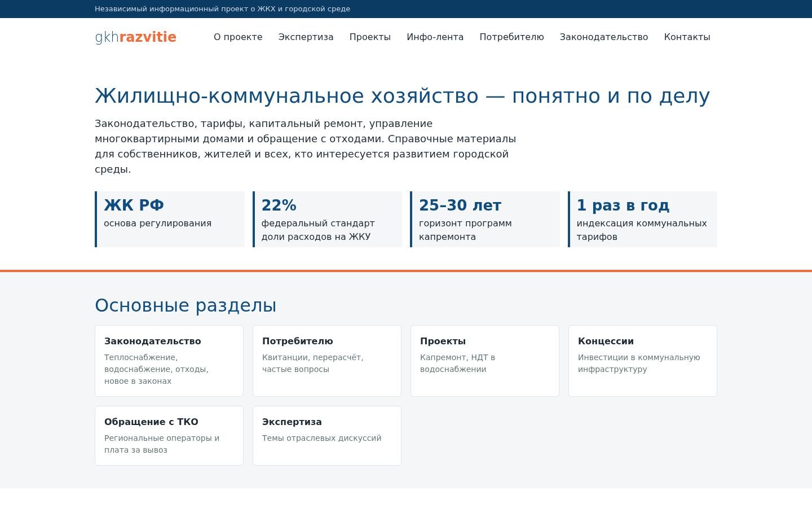
Task: Open the «Инфо-лента» navigation link
Action: [x=435, y=37]
